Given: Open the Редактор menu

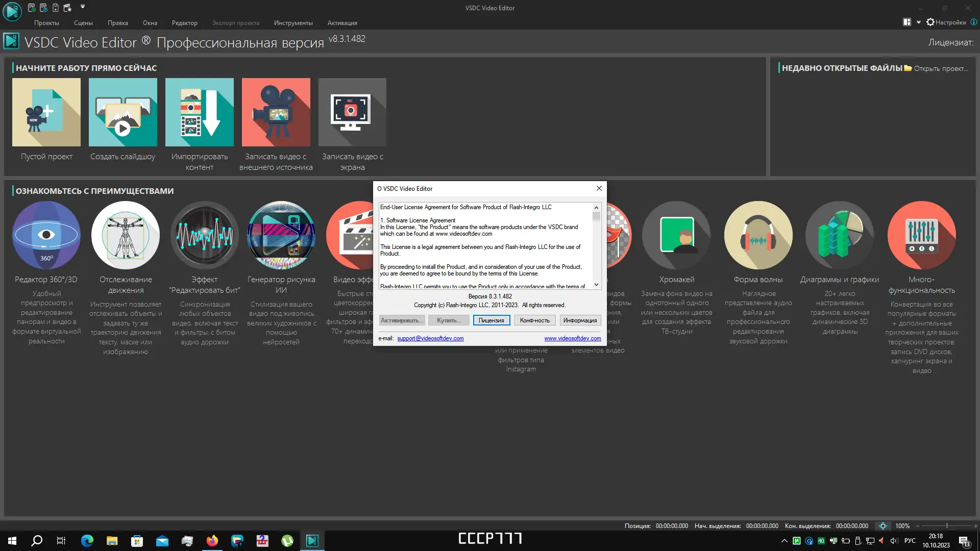Looking at the screenshot, I should coord(185,22).
